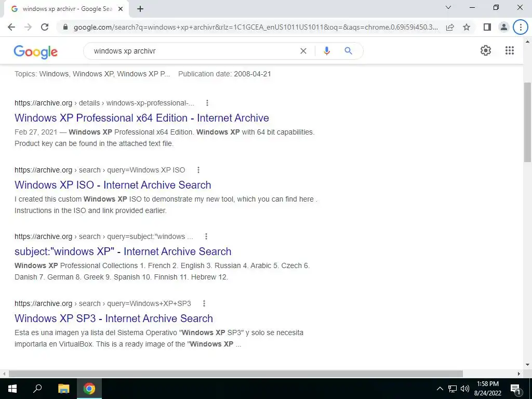Click the Chrome taskbar icon

click(89, 389)
